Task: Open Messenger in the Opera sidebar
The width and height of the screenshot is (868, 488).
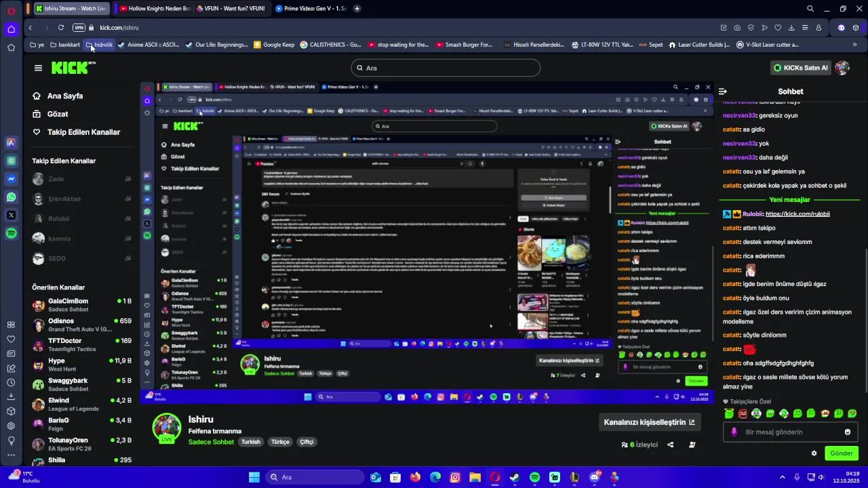Action: coord(12,179)
